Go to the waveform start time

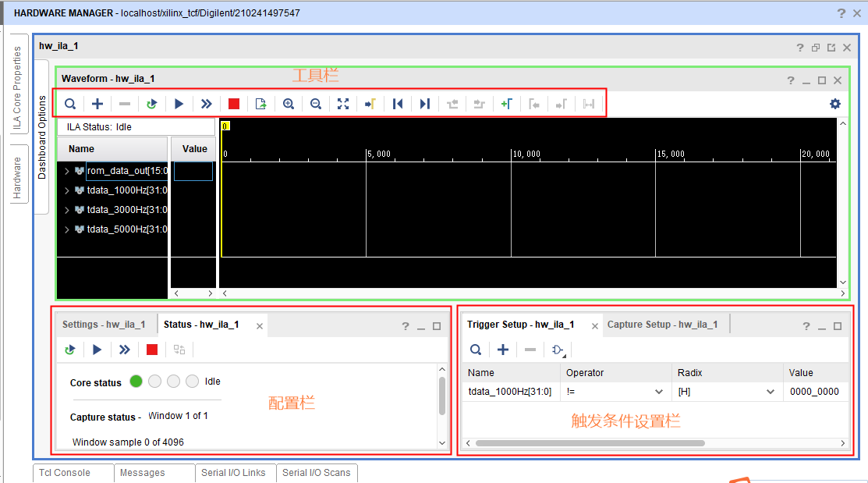click(398, 104)
